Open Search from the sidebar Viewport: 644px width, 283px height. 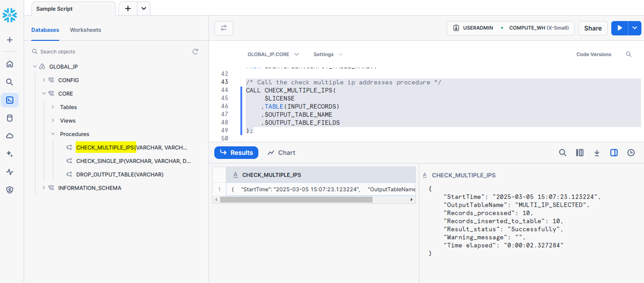(x=10, y=82)
